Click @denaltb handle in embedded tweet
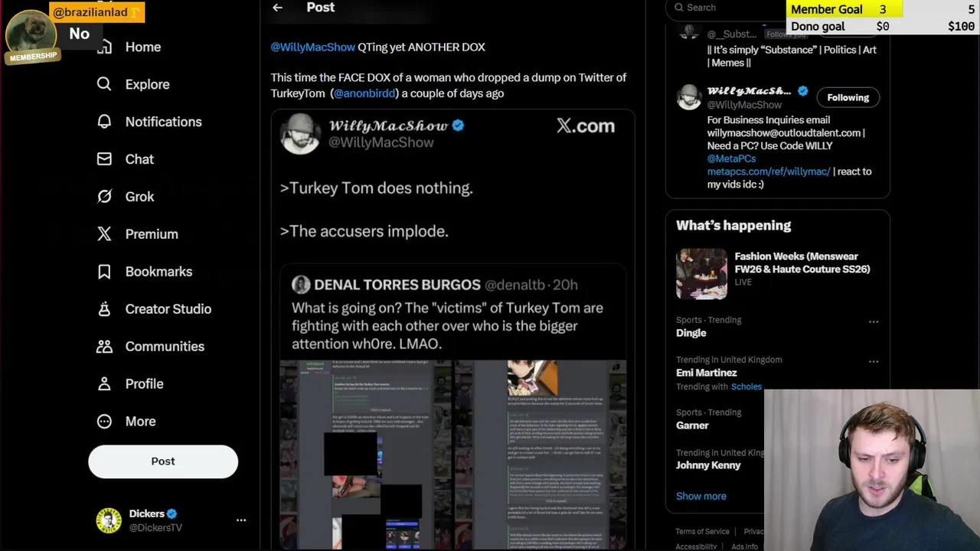Image resolution: width=980 pixels, height=551 pixels. click(x=516, y=285)
